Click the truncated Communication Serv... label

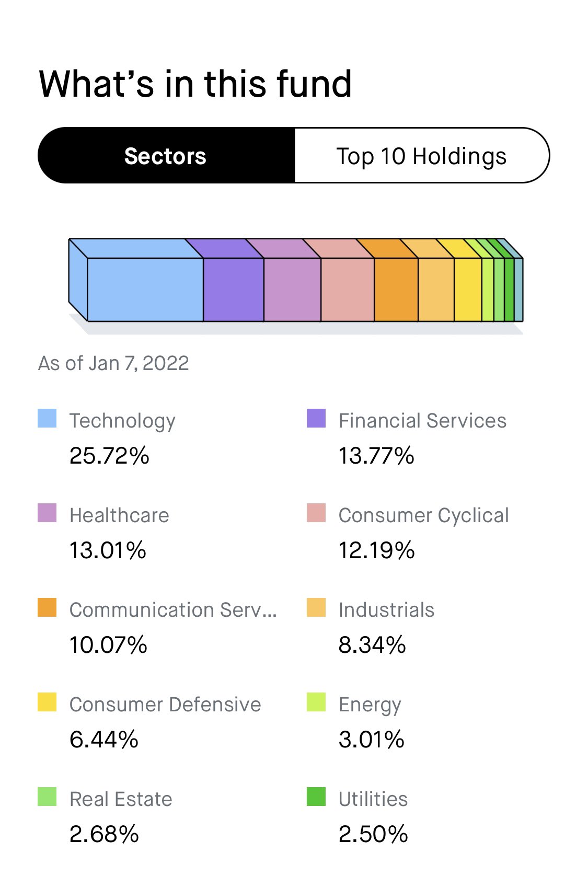173,610
